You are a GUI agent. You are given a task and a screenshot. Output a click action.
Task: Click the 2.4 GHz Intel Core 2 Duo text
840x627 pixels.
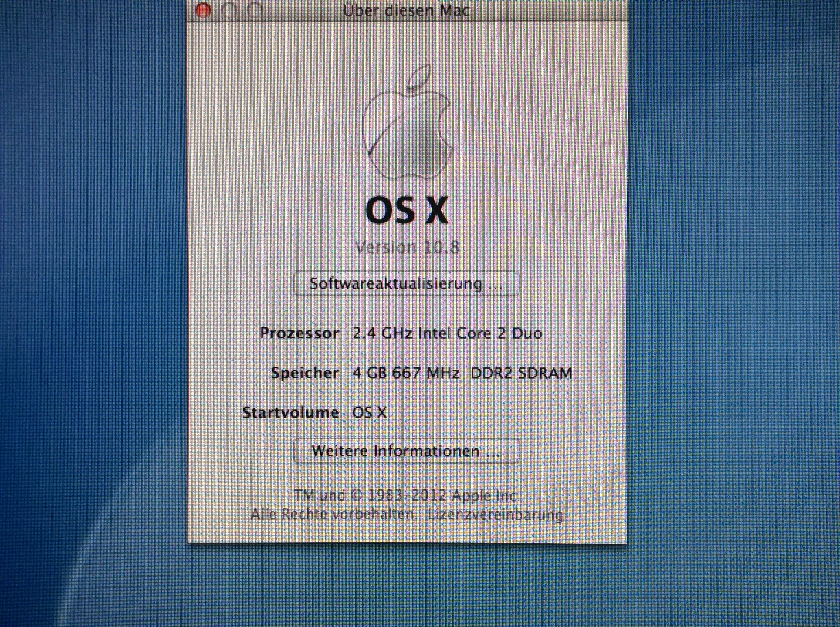tap(447, 333)
